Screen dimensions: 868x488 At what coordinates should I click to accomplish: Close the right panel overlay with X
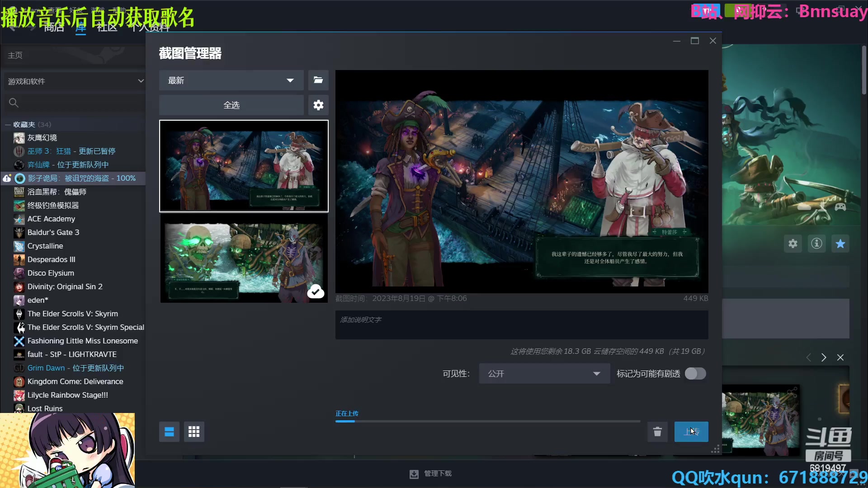[x=840, y=357]
